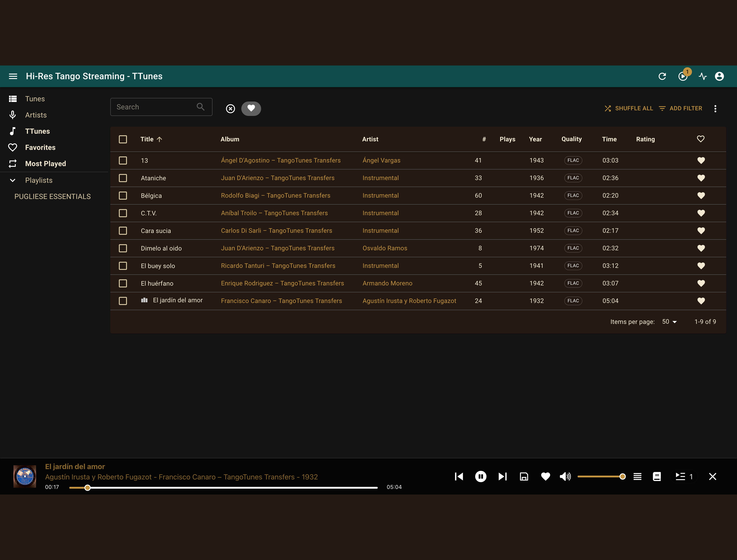The width and height of the screenshot is (737, 560).
Task: Mute the volume speaker icon
Action: (565, 476)
